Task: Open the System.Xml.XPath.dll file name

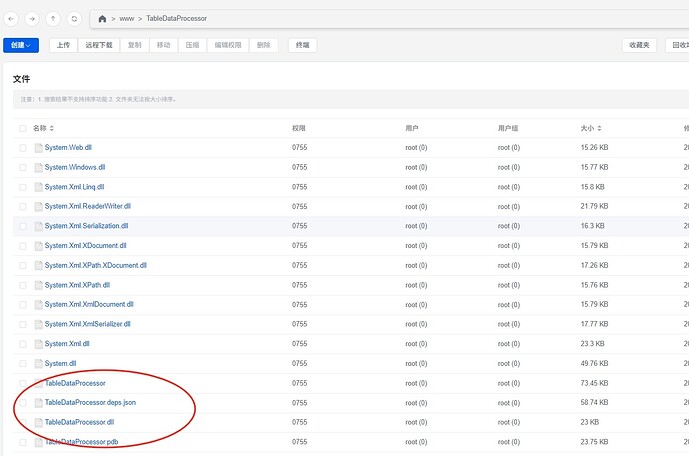Action: pyautogui.click(x=77, y=285)
